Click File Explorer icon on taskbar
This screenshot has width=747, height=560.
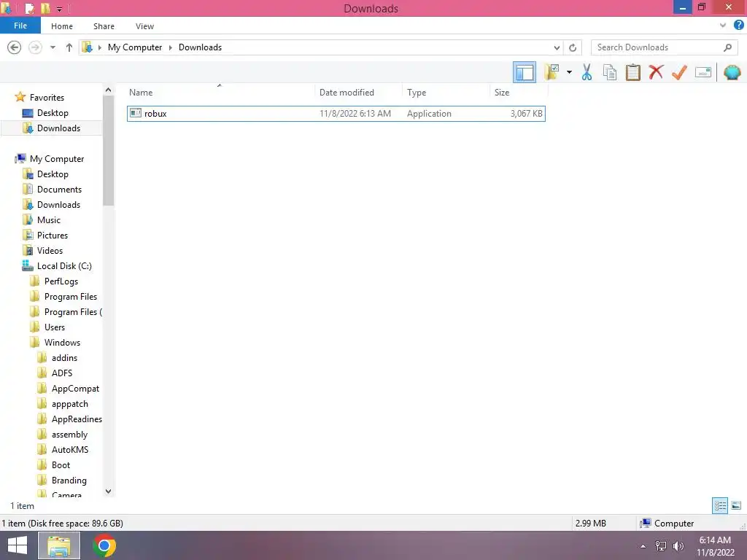pos(58,545)
